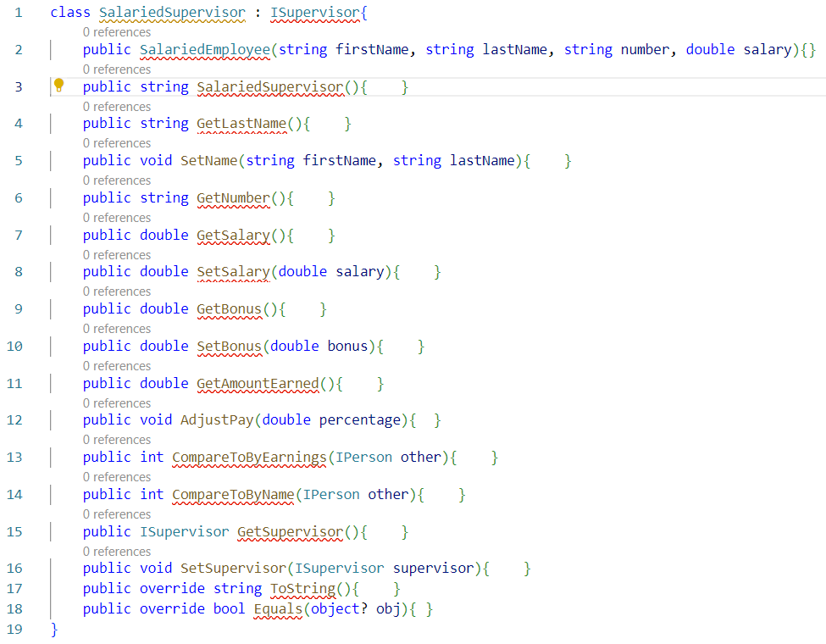The image size is (826, 644).
Task: Click the 'bonus' parameter in SetBonus
Action: pyautogui.click(x=347, y=347)
